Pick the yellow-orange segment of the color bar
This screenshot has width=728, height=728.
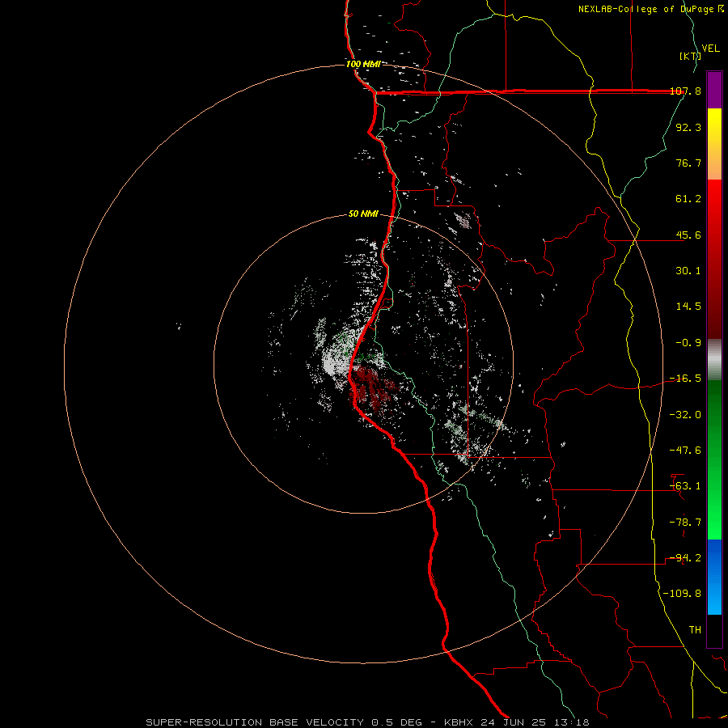tap(714, 144)
